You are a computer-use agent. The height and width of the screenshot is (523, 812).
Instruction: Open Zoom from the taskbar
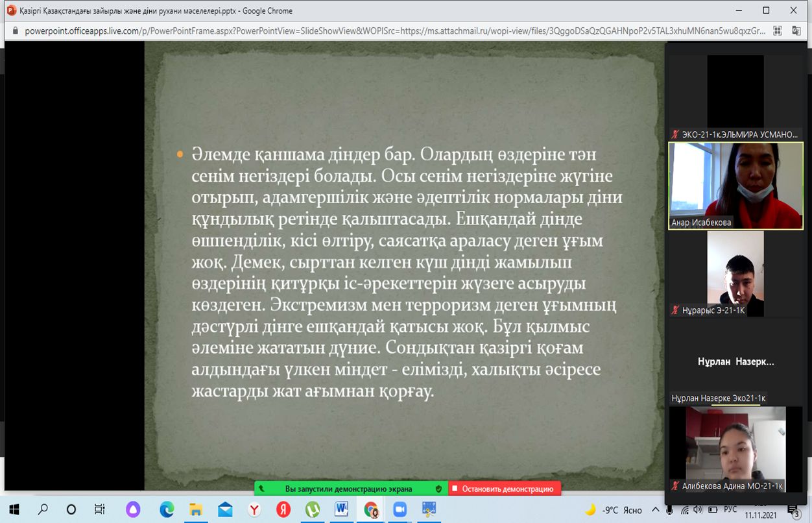(399, 509)
